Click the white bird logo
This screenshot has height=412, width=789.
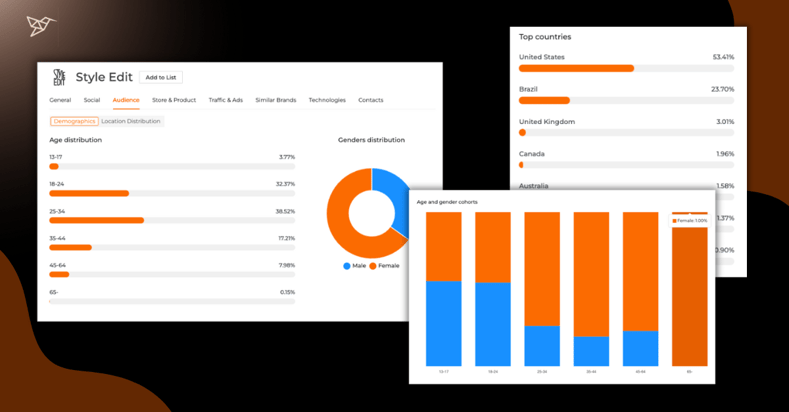coord(41,26)
